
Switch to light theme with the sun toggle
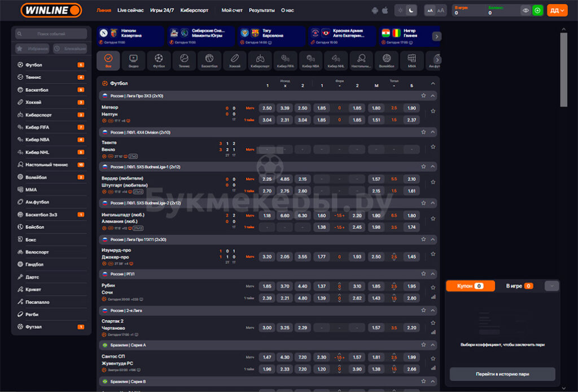[x=400, y=10]
